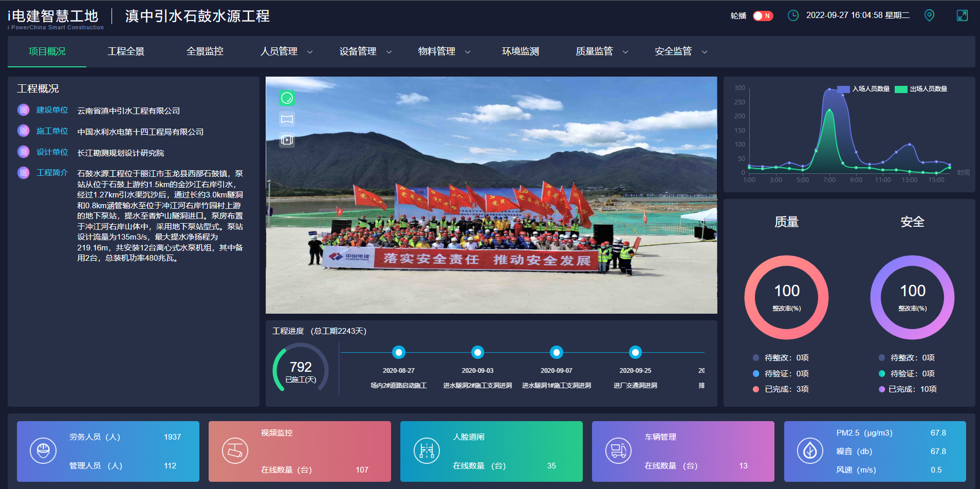Open the 人脸道闸 online count card

pos(491,451)
